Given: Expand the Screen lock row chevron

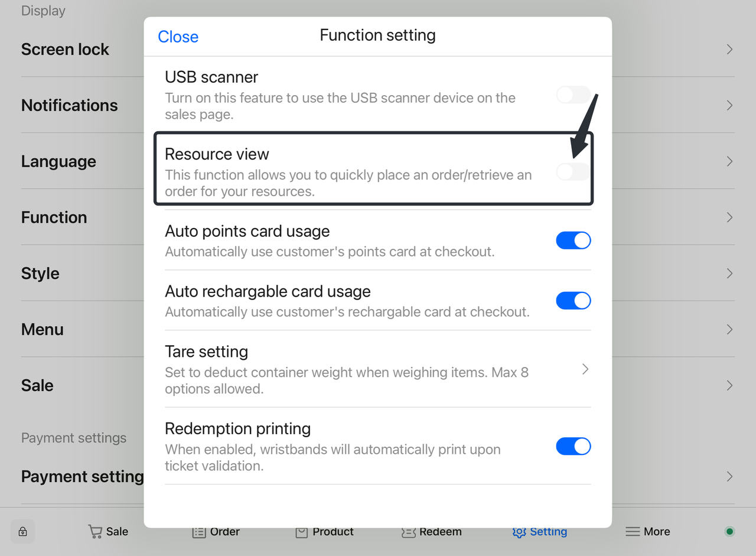Looking at the screenshot, I should coord(729,49).
